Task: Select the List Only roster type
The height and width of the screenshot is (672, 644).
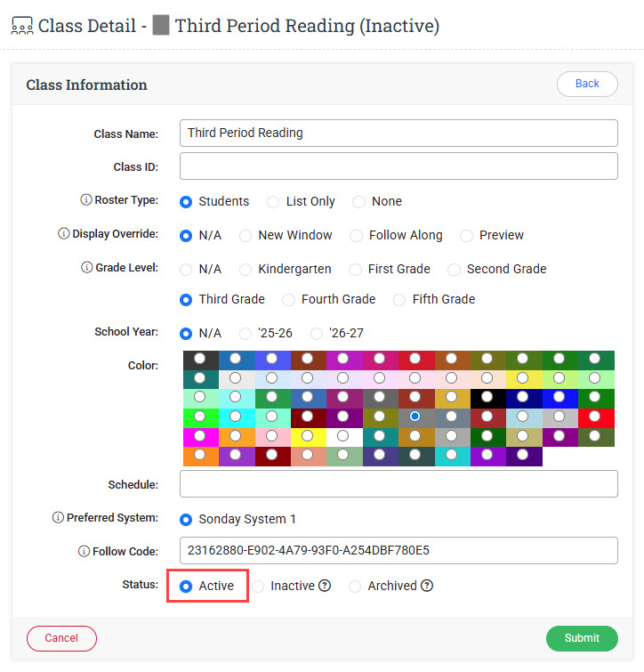Action: coord(273,202)
